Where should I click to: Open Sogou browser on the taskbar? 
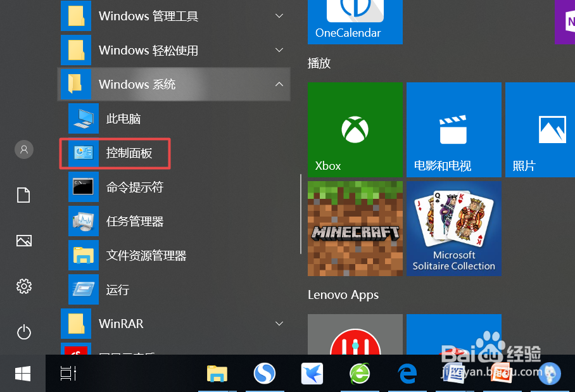tap(265, 374)
